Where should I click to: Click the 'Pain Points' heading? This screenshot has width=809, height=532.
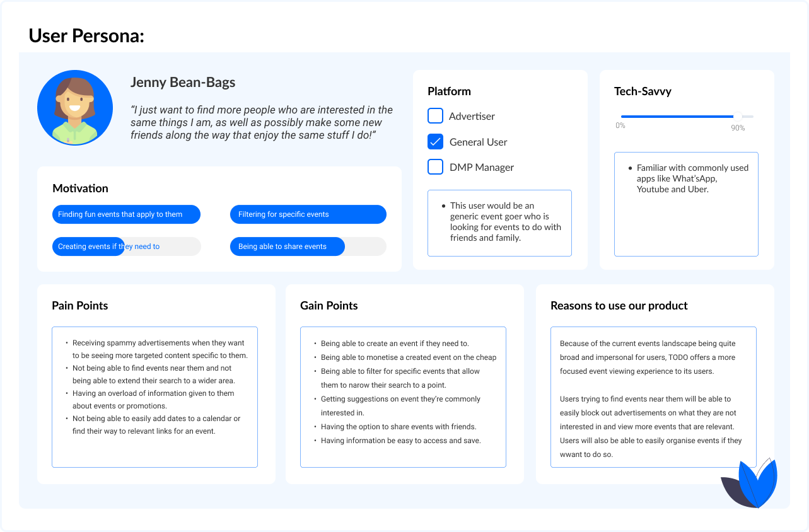pos(79,306)
